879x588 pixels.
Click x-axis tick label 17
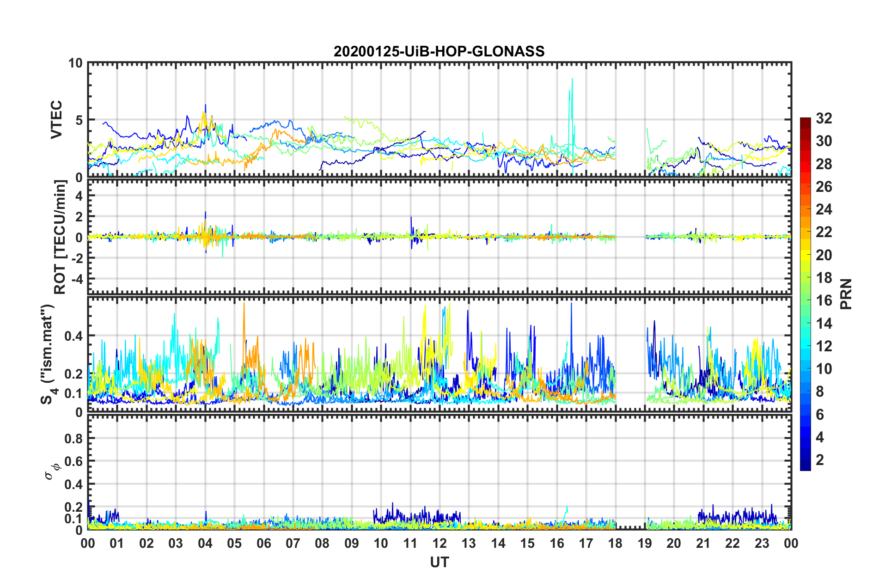[x=586, y=543]
